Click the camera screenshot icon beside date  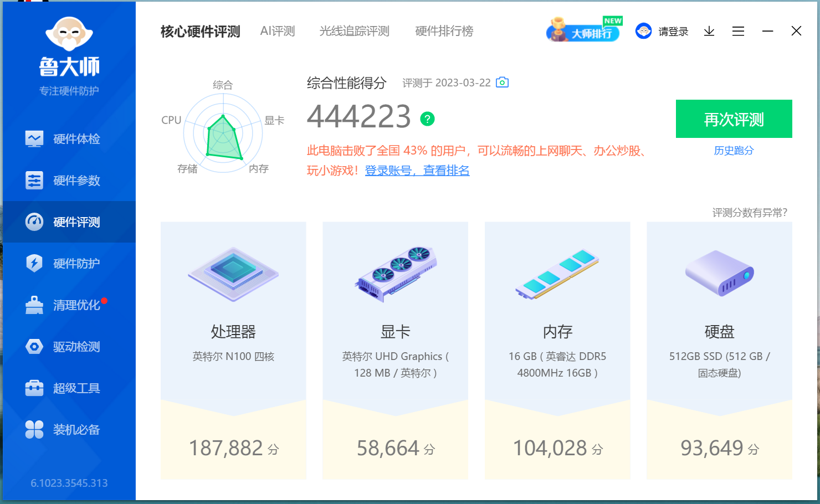point(502,83)
